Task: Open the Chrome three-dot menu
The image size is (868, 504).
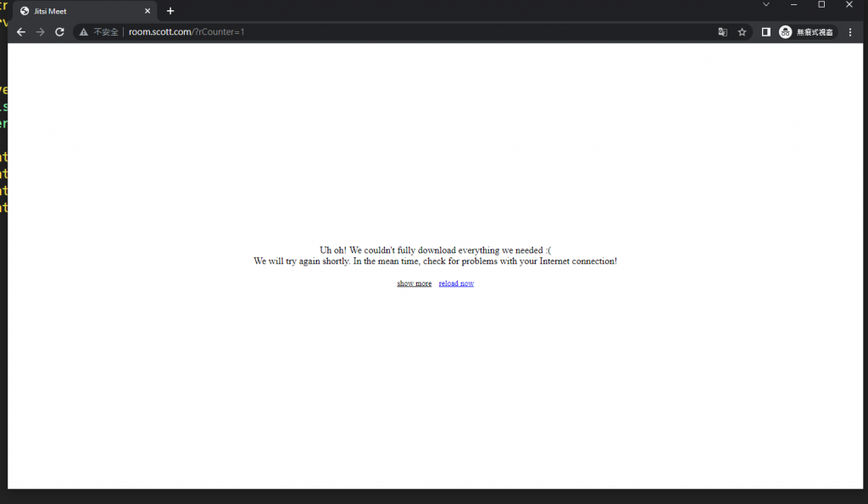Action: point(850,32)
